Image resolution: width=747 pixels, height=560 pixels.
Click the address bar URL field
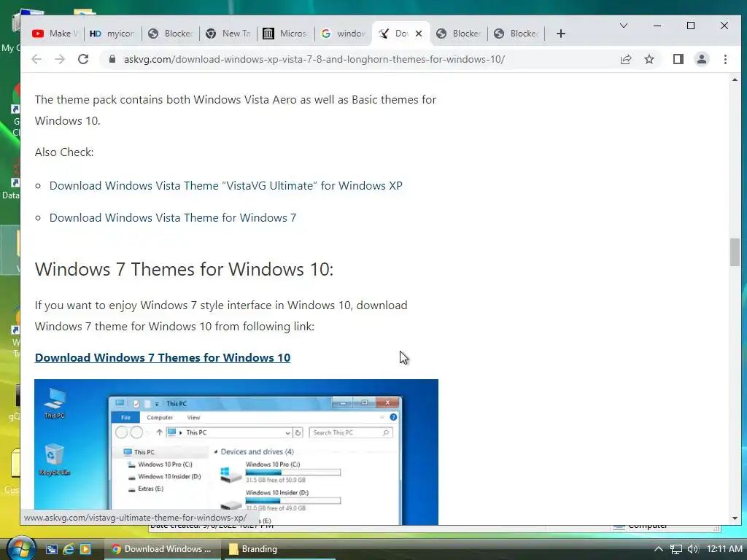click(314, 59)
